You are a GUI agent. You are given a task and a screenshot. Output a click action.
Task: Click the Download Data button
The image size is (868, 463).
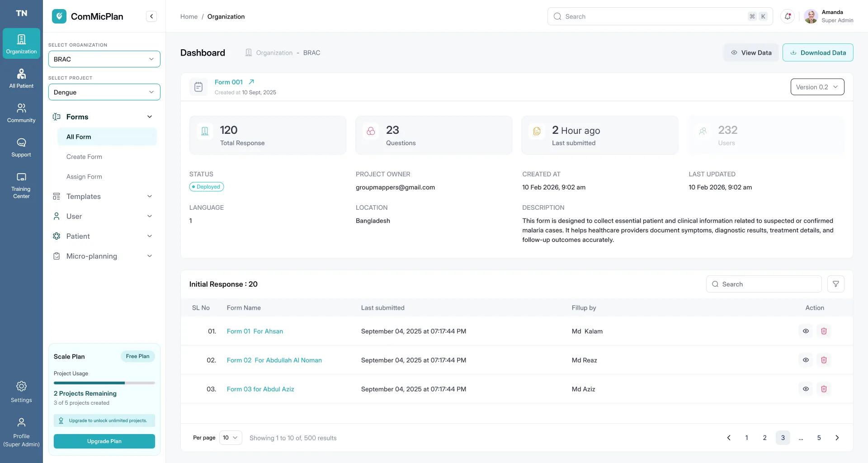818,52
